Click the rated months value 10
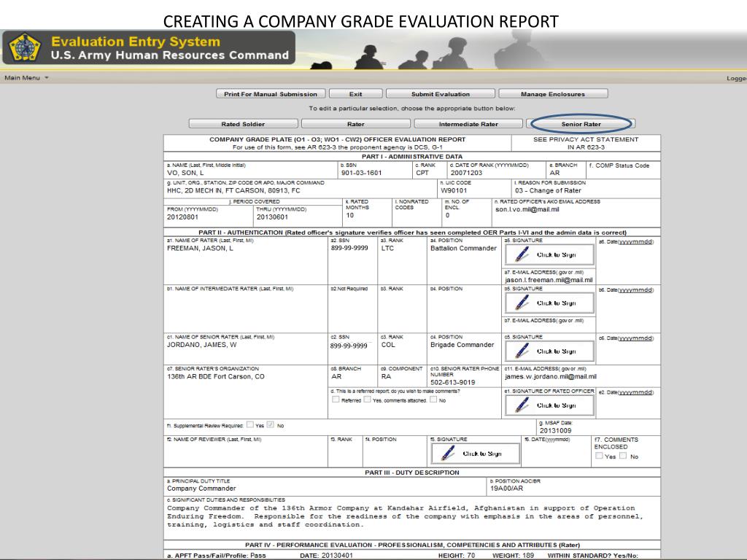Image resolution: width=747 pixels, height=560 pixels. (x=350, y=215)
